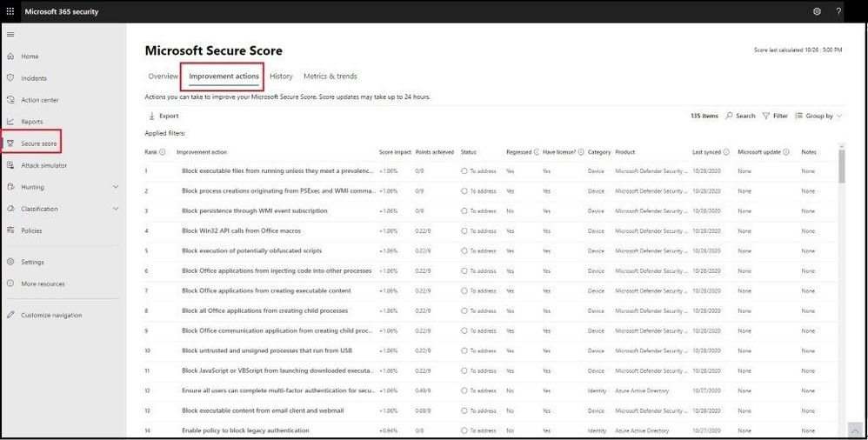Click info icon next to Last synced
This screenshot has height=440, width=868.
click(726, 151)
